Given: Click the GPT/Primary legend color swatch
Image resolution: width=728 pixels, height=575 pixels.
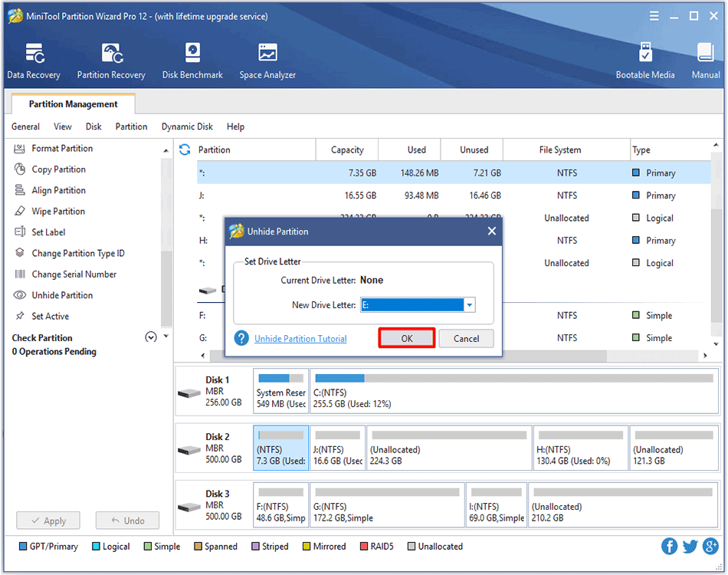Looking at the screenshot, I should [23, 546].
